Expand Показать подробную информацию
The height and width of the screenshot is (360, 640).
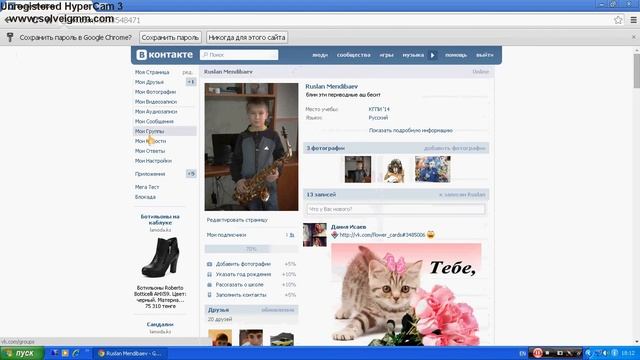(x=411, y=131)
